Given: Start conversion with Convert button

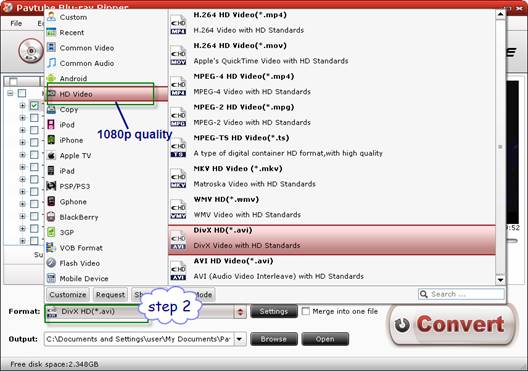Looking at the screenshot, I should point(452,325).
